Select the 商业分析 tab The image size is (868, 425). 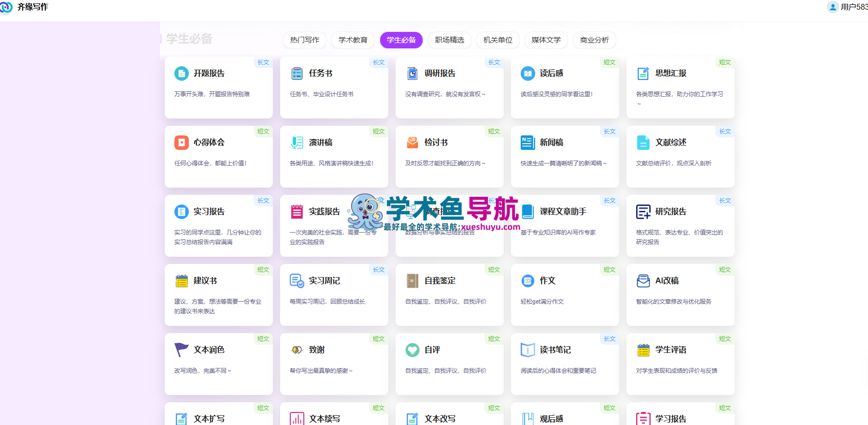tap(595, 40)
